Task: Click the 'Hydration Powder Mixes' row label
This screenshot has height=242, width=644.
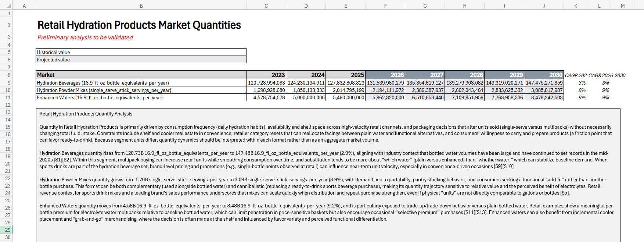Action: click(x=141, y=90)
